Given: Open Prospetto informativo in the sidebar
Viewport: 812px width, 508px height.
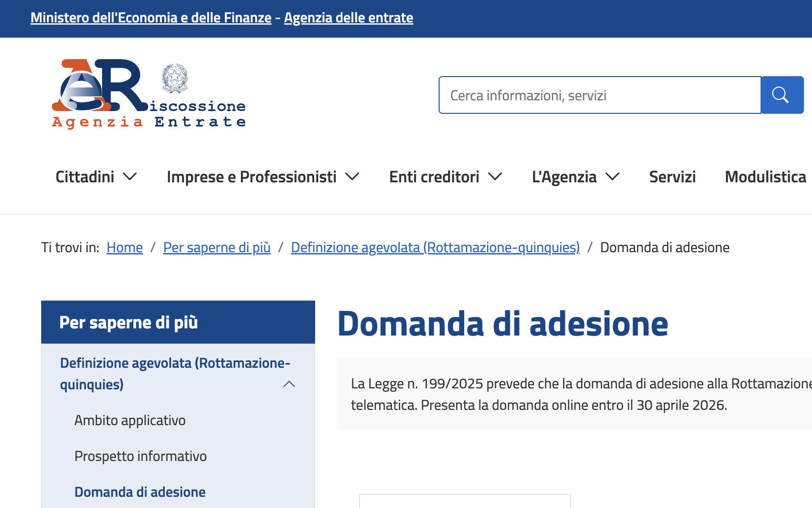Looking at the screenshot, I should (141, 456).
